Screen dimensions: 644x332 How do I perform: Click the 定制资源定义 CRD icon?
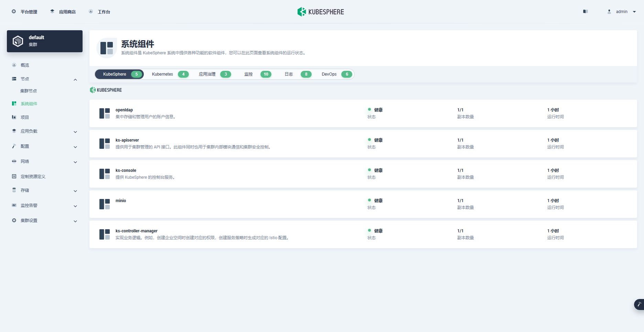point(14,176)
